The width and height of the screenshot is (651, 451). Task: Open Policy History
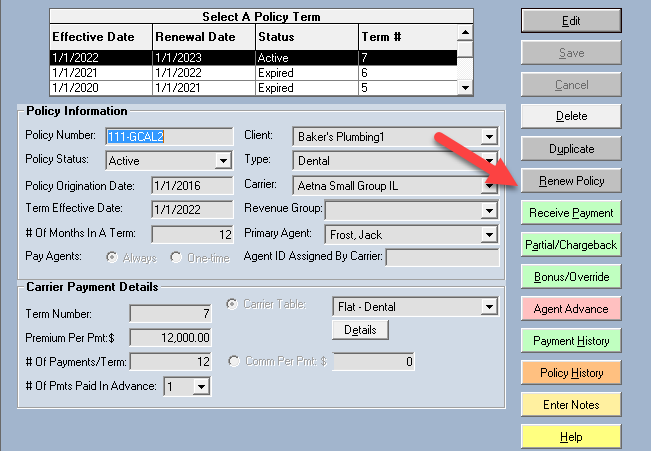point(571,373)
